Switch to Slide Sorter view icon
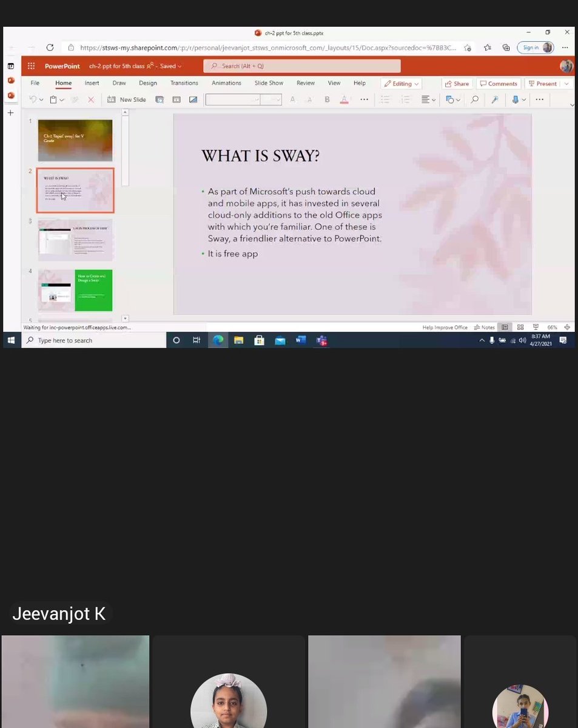578x728 pixels. (x=520, y=327)
